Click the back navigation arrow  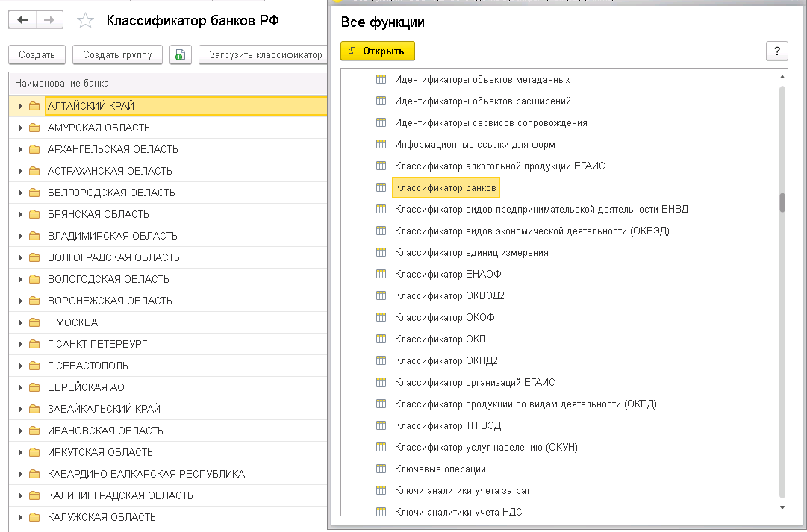coord(22,21)
